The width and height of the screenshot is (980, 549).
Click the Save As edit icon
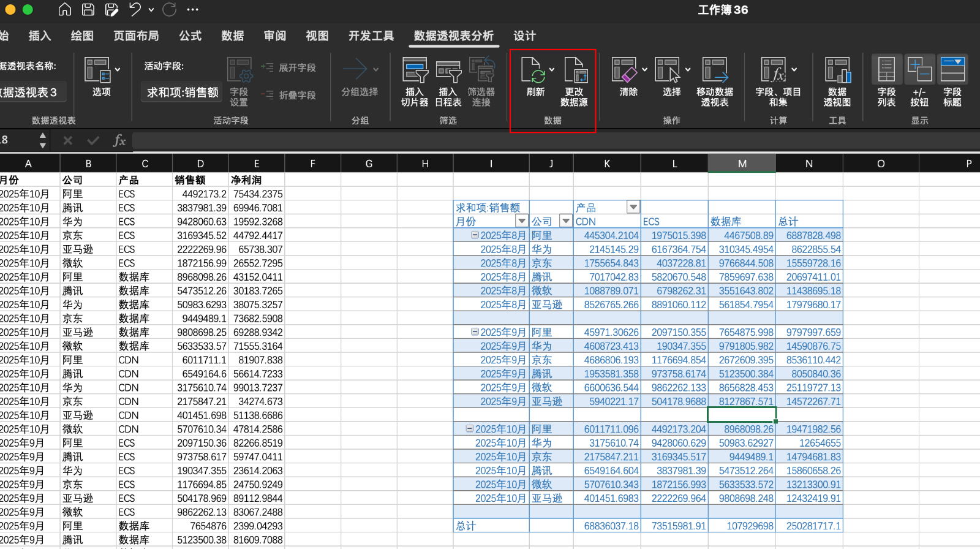[111, 9]
